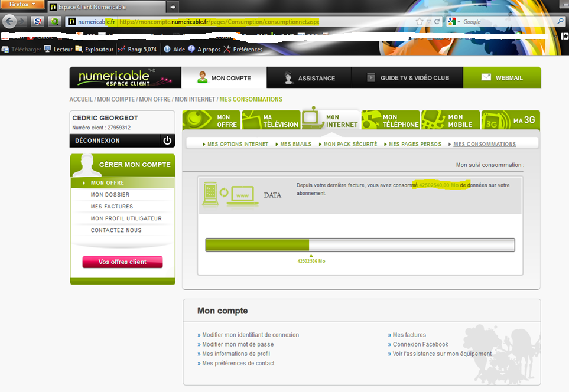Open the Firefox menu button

pyautogui.click(x=22, y=4)
